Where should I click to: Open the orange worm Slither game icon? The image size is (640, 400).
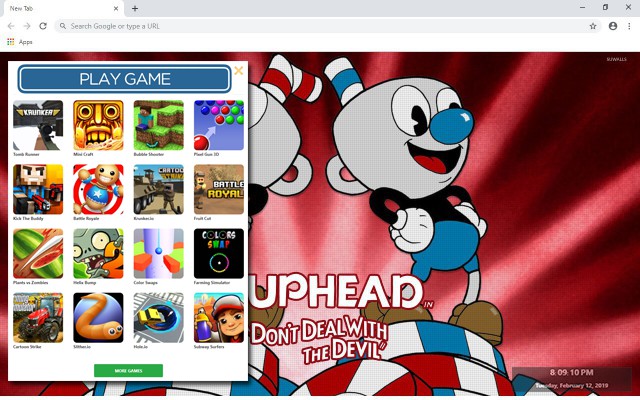coord(98,318)
